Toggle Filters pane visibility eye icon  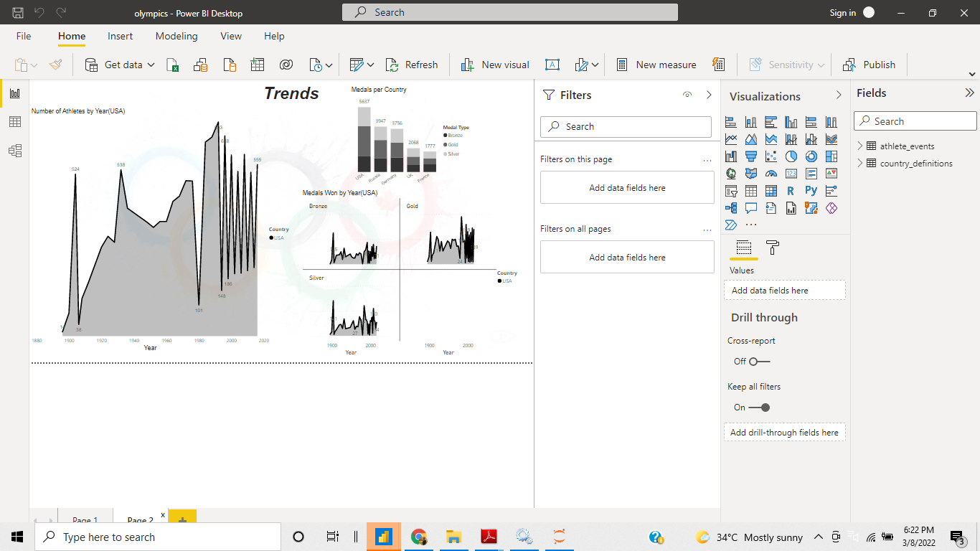pyautogui.click(x=687, y=94)
